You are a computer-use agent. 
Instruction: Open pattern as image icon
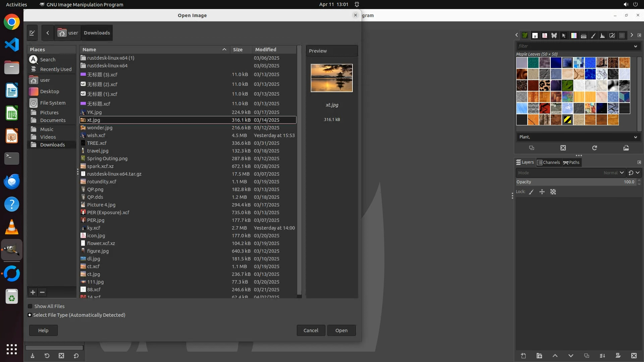point(626,148)
